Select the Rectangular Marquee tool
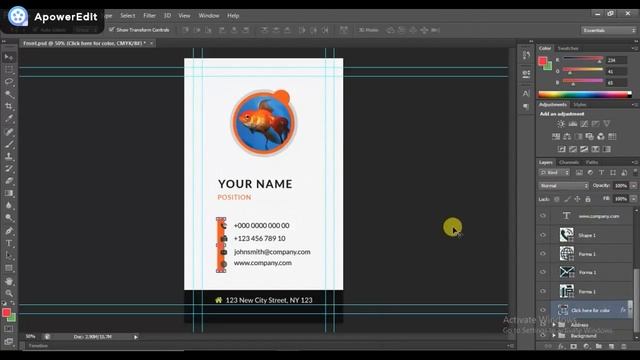Screen dimensions: 640x360 point(9,70)
